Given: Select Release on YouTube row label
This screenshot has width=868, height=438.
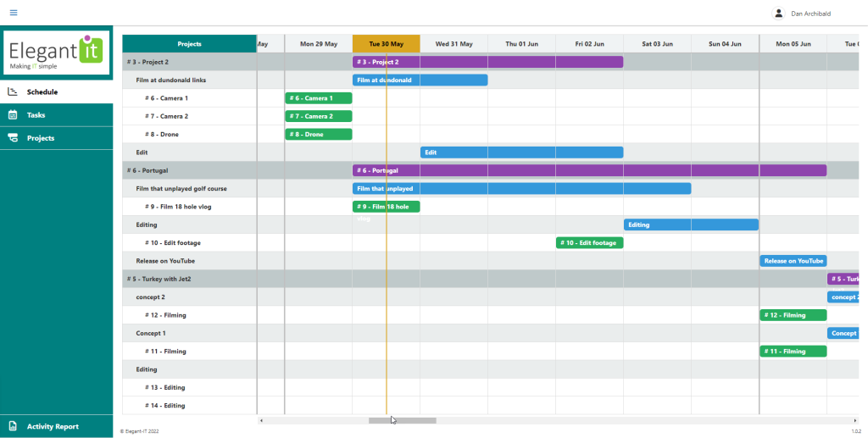Looking at the screenshot, I should [165, 260].
